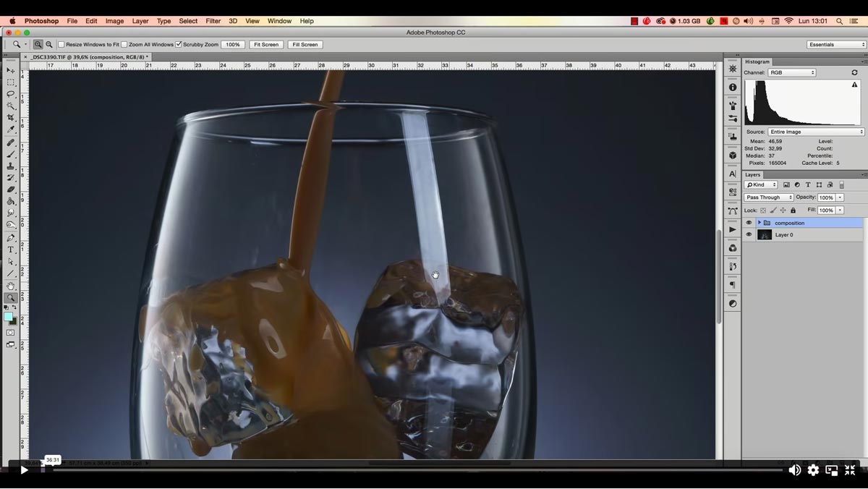The image size is (868, 489).
Task: Select the Hand tool
Action: [x=11, y=286]
